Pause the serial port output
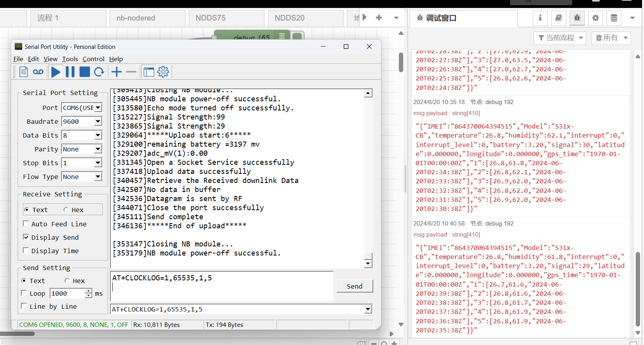 [x=70, y=72]
